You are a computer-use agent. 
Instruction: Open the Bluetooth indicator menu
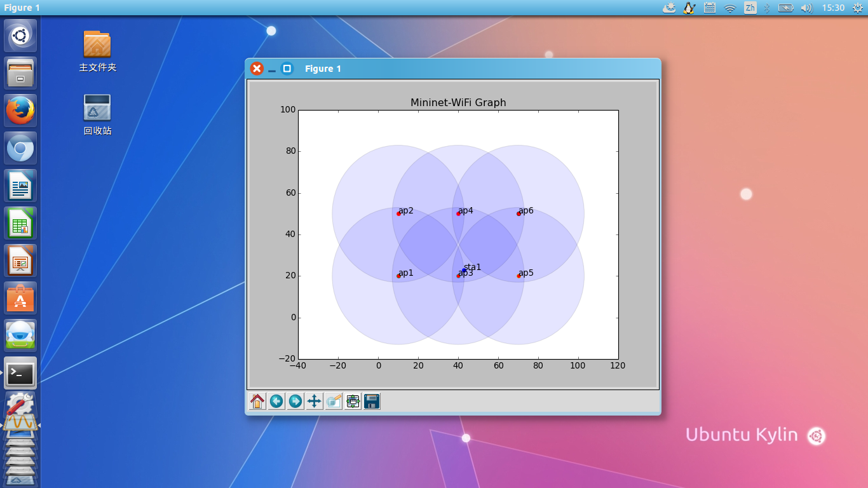[x=767, y=8]
